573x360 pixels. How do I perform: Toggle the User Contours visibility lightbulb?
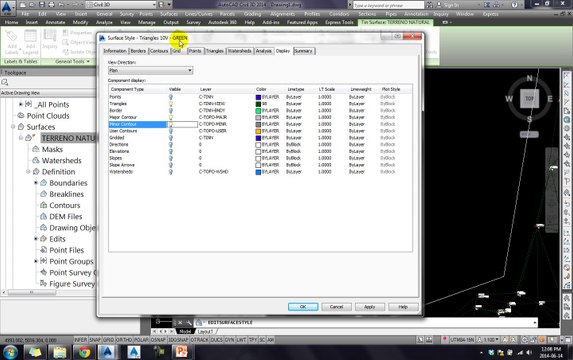[x=170, y=131]
